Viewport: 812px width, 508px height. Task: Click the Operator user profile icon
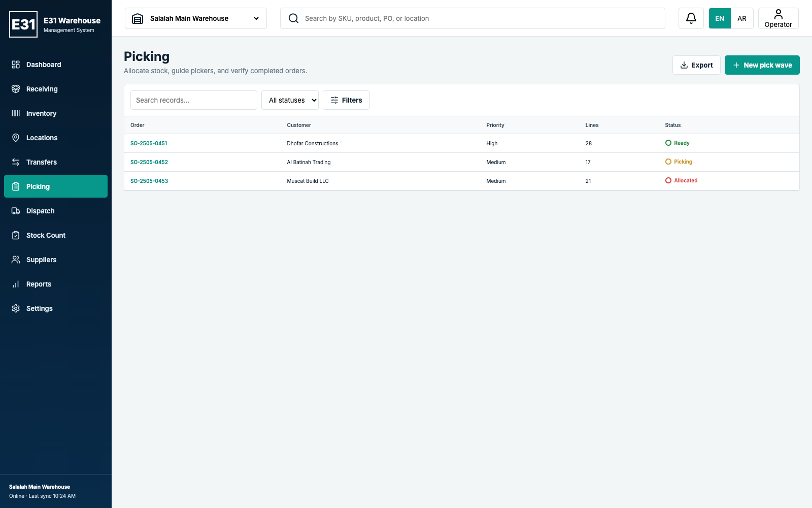point(779,14)
